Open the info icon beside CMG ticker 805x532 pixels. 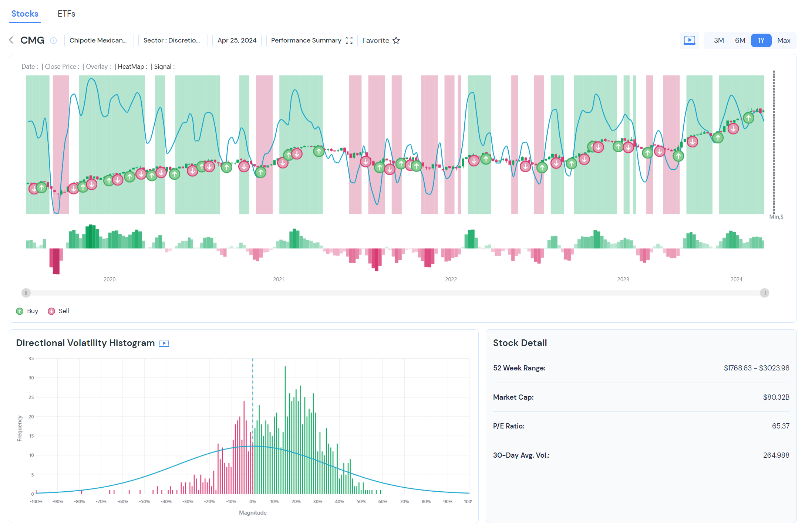[54, 41]
